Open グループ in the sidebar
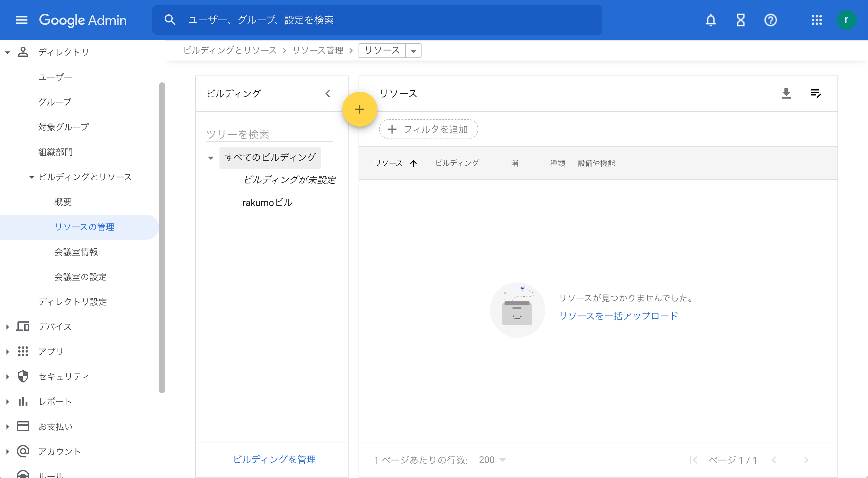Screen dimensions: 868x478 coord(55,102)
